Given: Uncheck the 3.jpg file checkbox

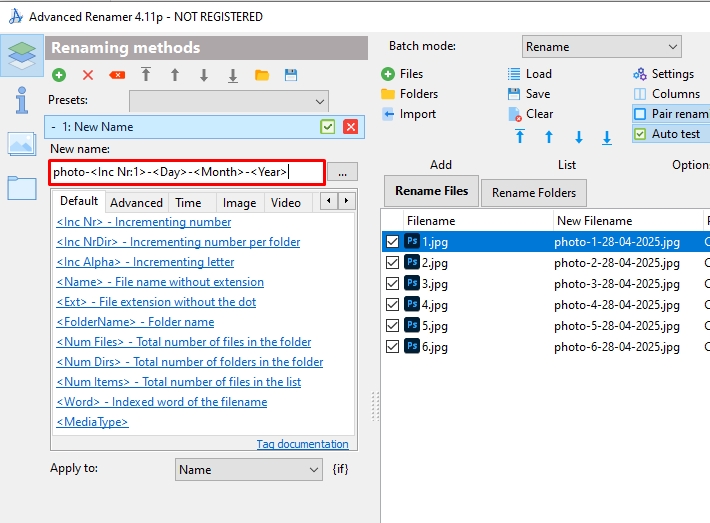Looking at the screenshot, I should 392,284.
